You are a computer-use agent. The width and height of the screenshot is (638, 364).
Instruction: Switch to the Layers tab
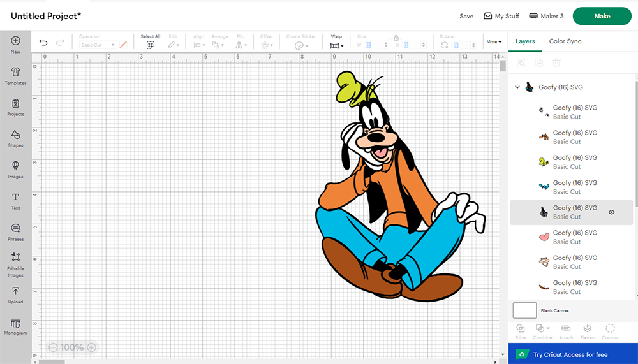pyautogui.click(x=525, y=41)
